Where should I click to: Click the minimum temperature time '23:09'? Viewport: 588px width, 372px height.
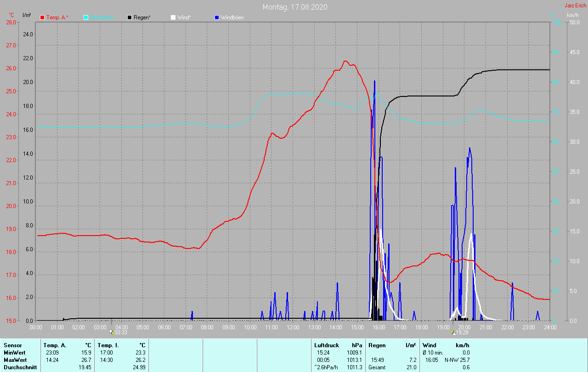pyautogui.click(x=52, y=352)
